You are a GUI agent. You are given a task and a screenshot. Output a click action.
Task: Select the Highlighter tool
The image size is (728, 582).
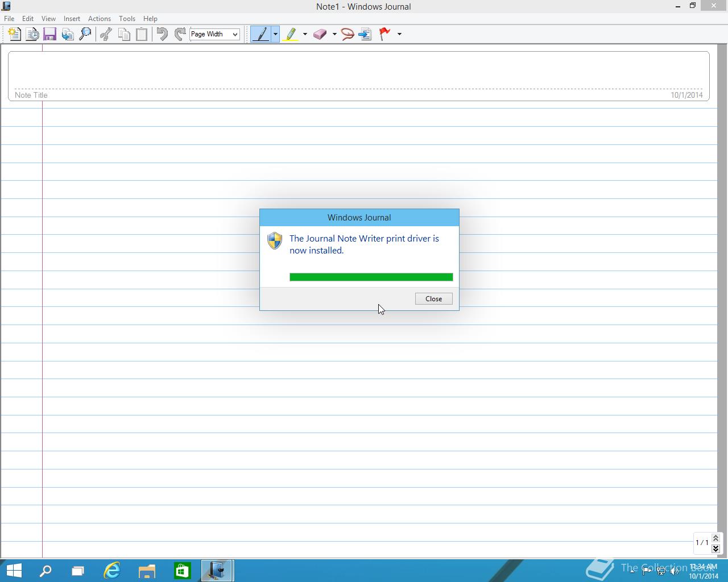291,34
